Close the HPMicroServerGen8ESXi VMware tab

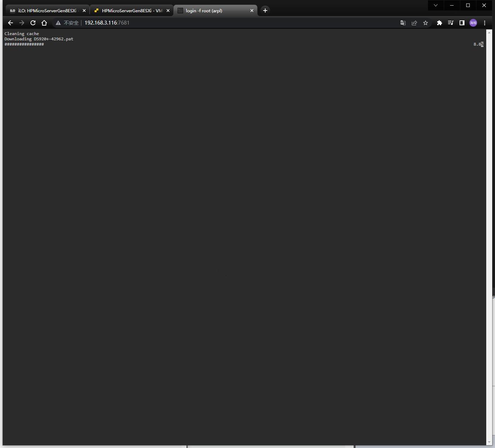pyautogui.click(x=168, y=11)
